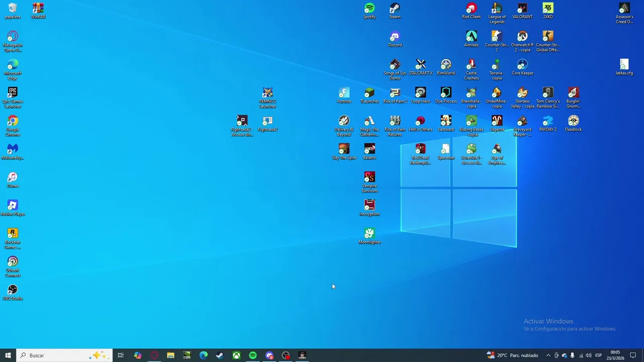Select the 2XKO desktop icon
Screen dimensions: 644x362
click(548, 11)
